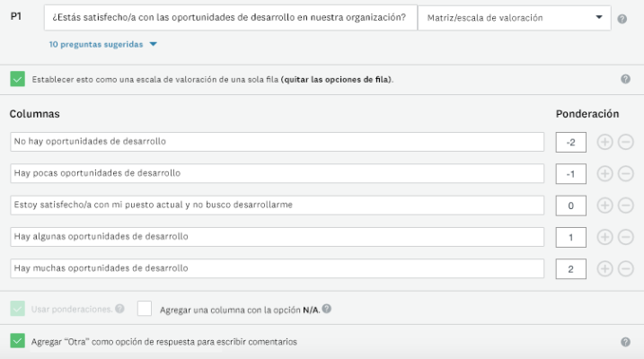Expand the "10 preguntas sugeridas" list
The width and height of the screenshot is (644, 359).
[103, 44]
